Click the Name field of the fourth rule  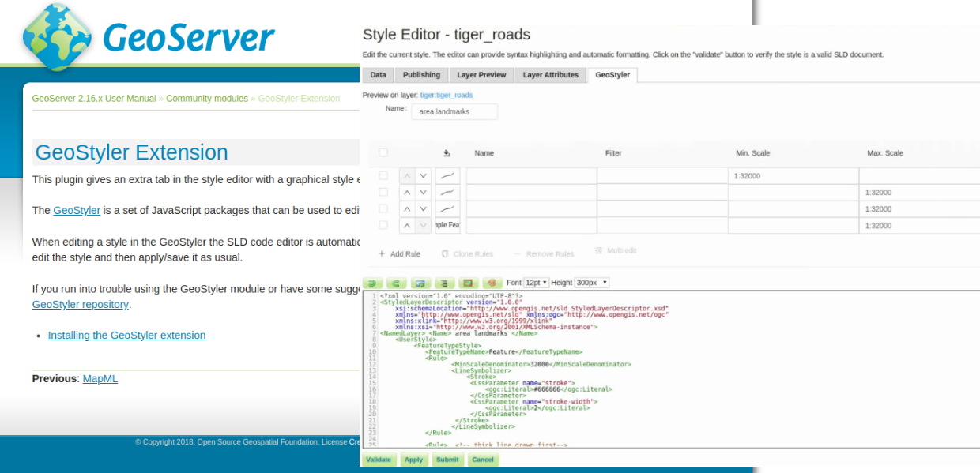[x=531, y=226]
